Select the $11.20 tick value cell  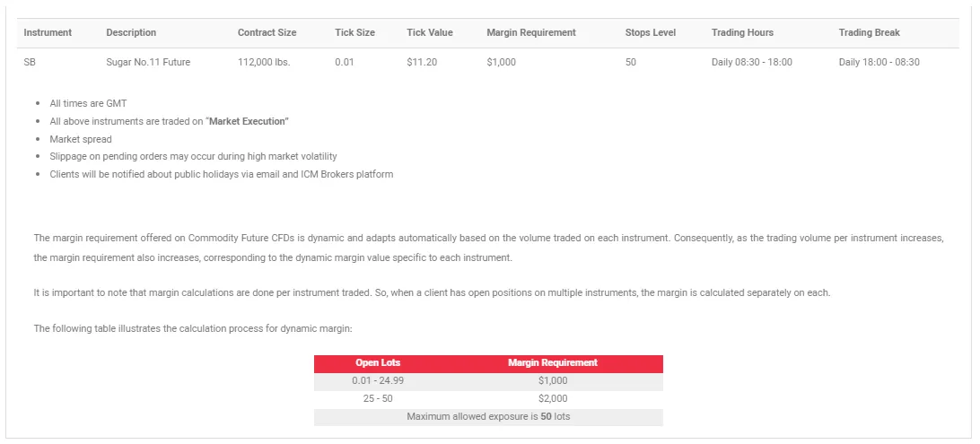[x=422, y=62]
